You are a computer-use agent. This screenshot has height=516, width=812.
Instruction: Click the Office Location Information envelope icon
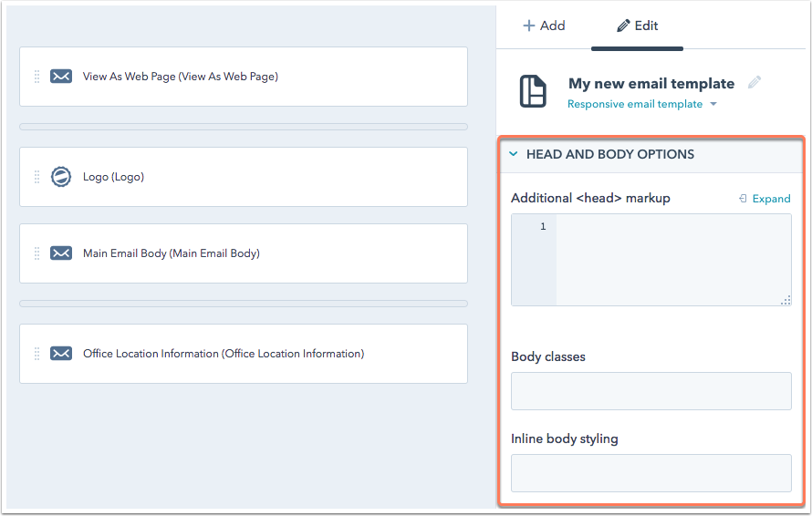(x=61, y=354)
